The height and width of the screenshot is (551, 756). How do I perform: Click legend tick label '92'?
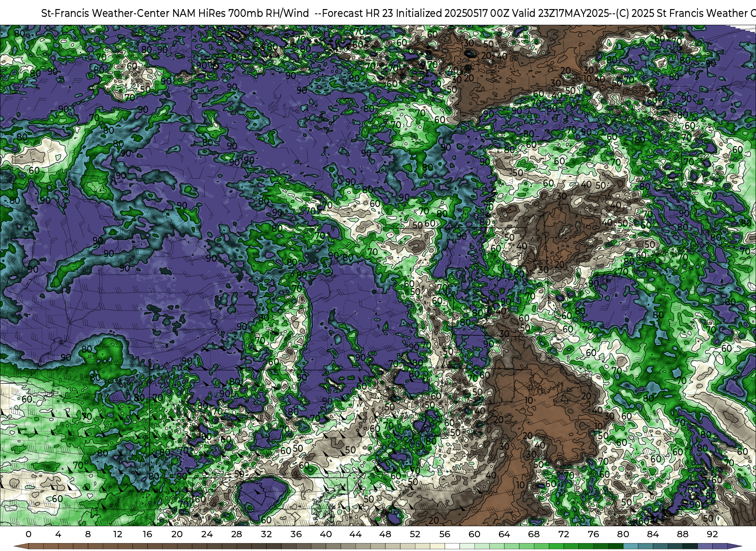pyautogui.click(x=713, y=534)
